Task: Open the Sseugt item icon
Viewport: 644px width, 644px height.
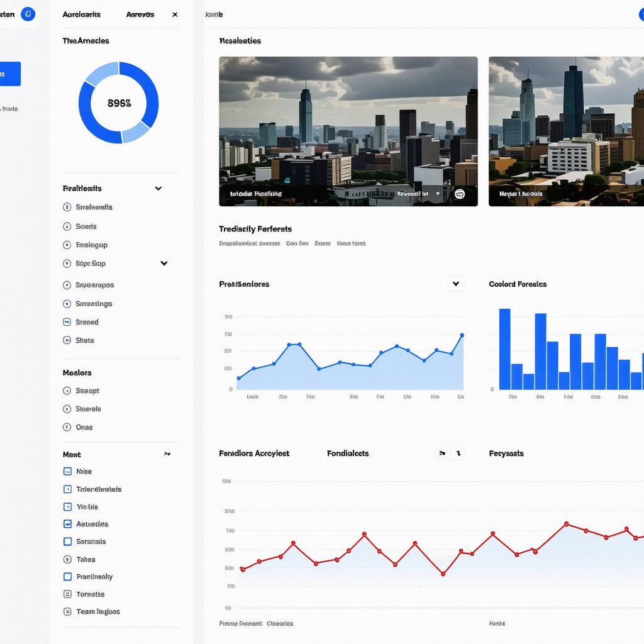Action: (x=67, y=391)
